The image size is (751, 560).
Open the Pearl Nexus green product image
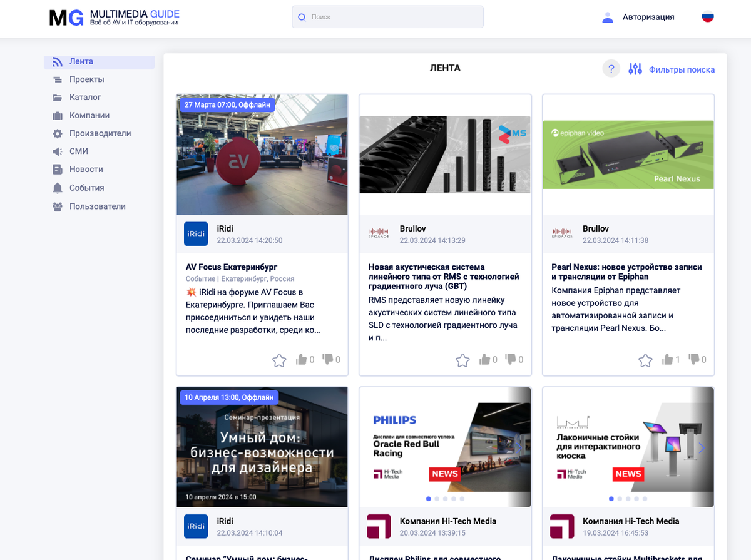628,155
